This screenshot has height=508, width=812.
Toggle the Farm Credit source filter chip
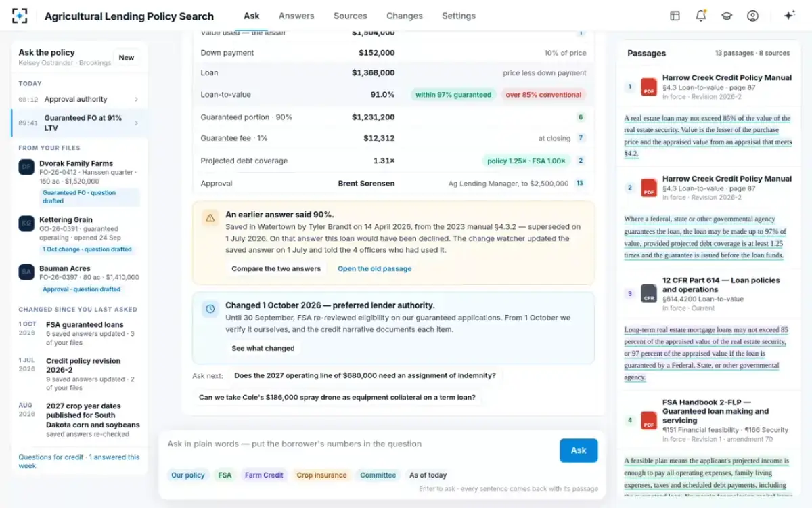(264, 475)
